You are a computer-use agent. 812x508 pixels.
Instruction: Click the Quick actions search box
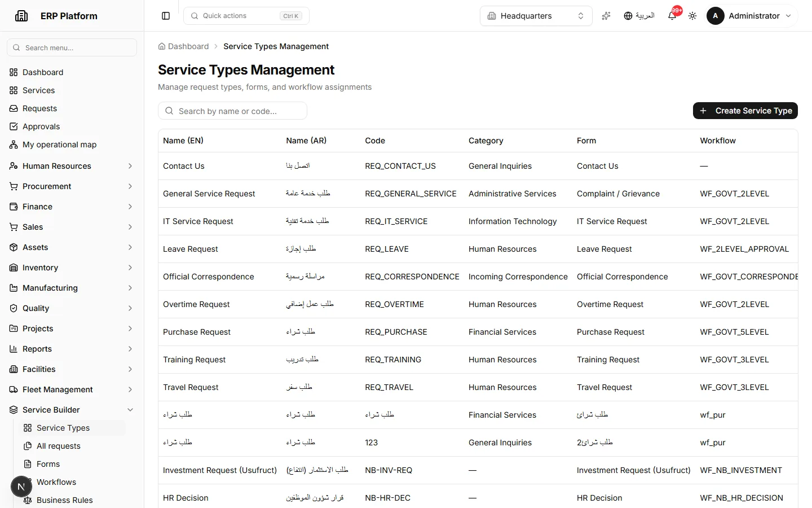pos(246,16)
